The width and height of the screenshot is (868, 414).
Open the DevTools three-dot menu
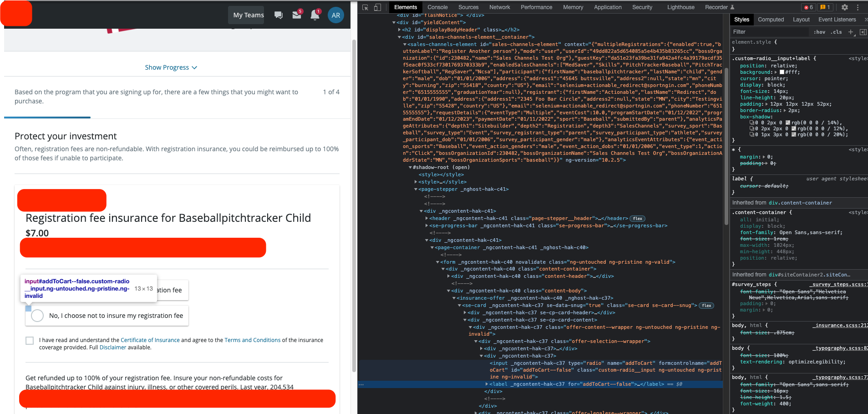[858, 7]
